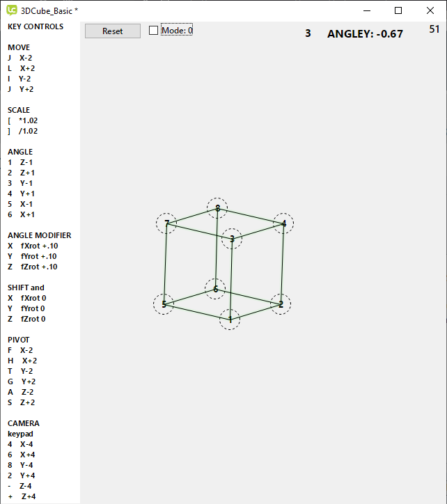Select cube vertex 1 circle
This screenshot has height=504, width=447.
[230, 320]
